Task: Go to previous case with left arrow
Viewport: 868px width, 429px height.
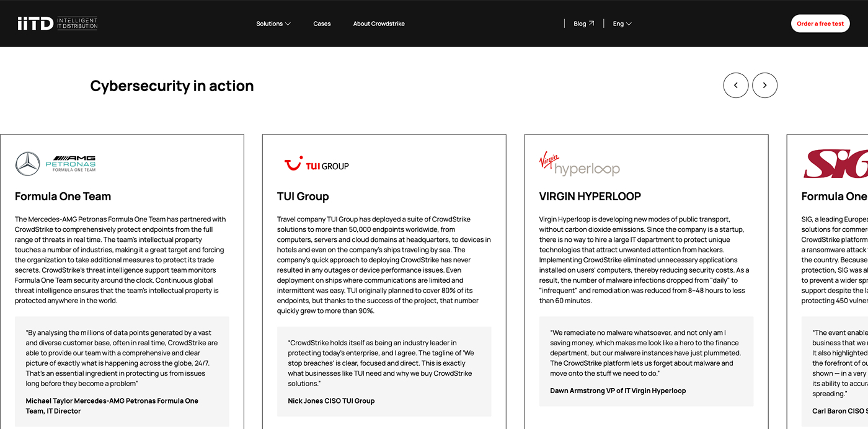Action: (x=736, y=86)
